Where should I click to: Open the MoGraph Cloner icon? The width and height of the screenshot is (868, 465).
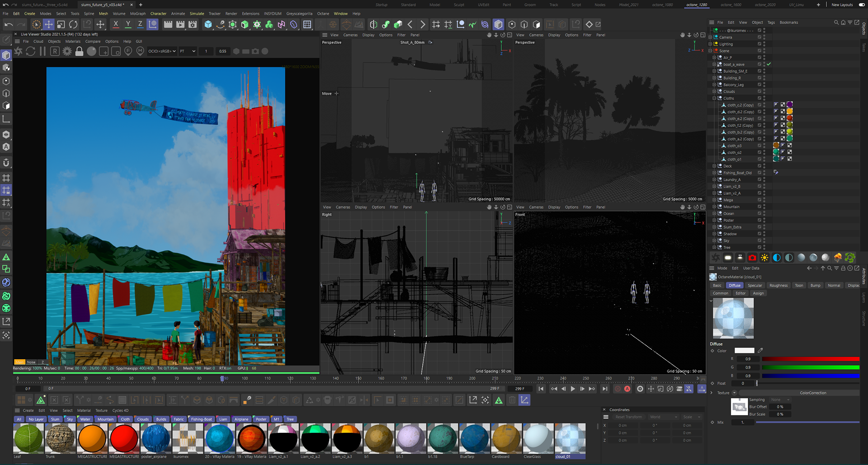(x=257, y=24)
